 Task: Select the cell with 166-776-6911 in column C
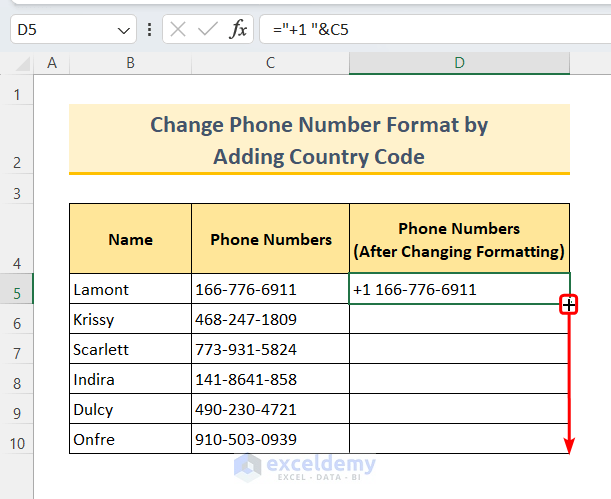coord(270,289)
